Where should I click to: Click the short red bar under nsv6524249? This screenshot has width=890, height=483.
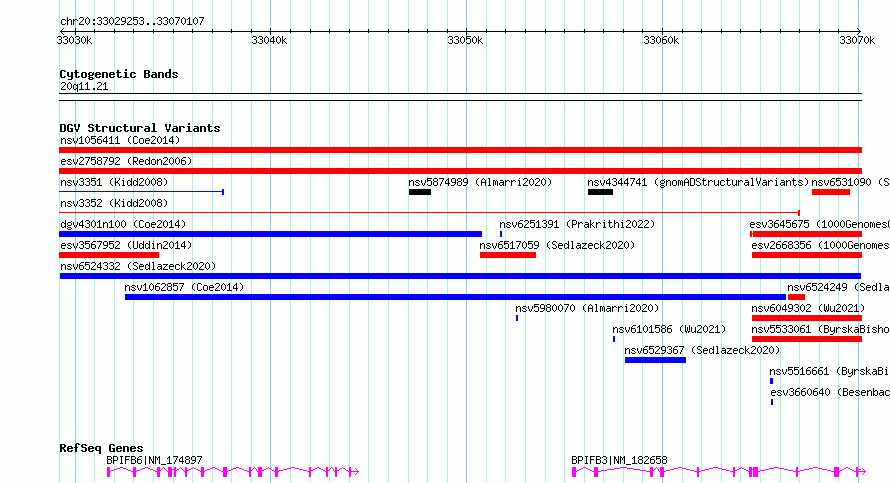click(x=796, y=297)
